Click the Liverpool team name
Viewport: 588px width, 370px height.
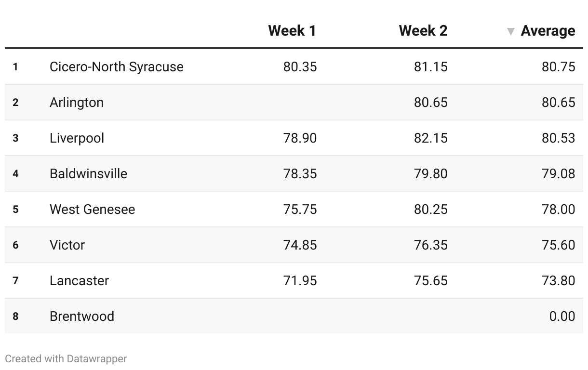[77, 138]
